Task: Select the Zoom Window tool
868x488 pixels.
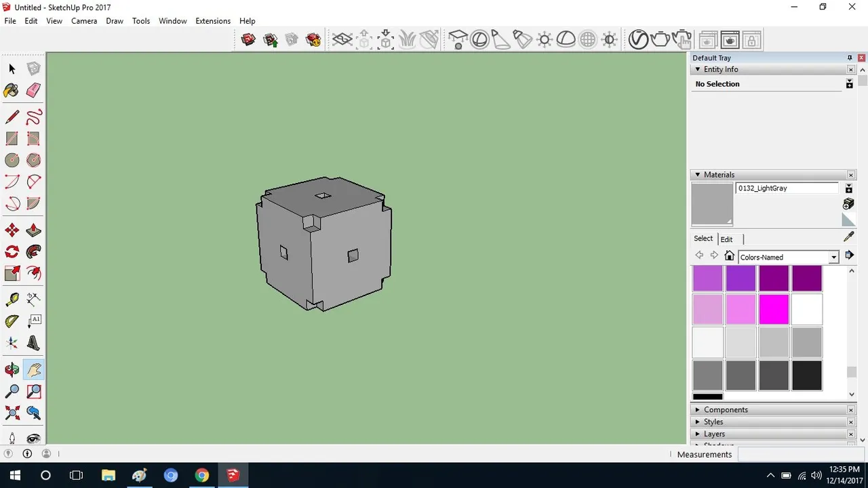Action: pos(33,391)
